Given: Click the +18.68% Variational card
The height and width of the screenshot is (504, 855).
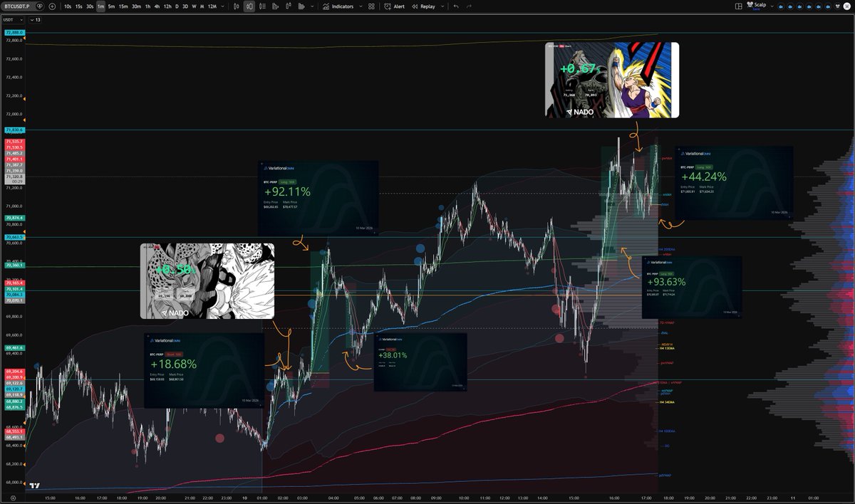Looking at the screenshot, I should point(204,369).
